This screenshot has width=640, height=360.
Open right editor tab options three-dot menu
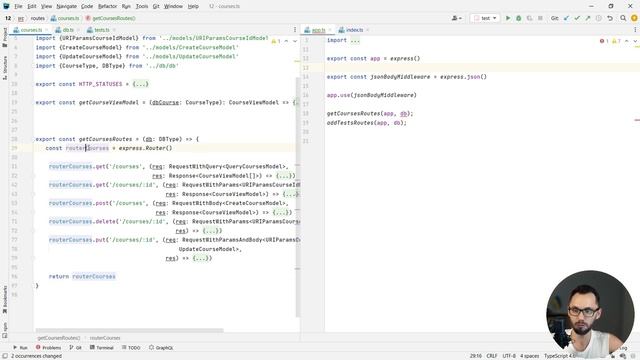pos(635,30)
